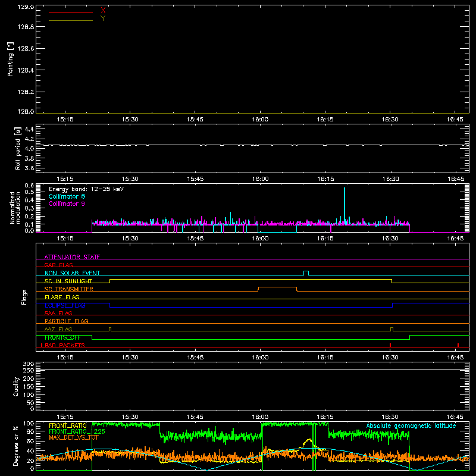The width and height of the screenshot is (476, 476).
Task: Click the red BAD_PACKETS tick near 16:45
Action: 458,345
